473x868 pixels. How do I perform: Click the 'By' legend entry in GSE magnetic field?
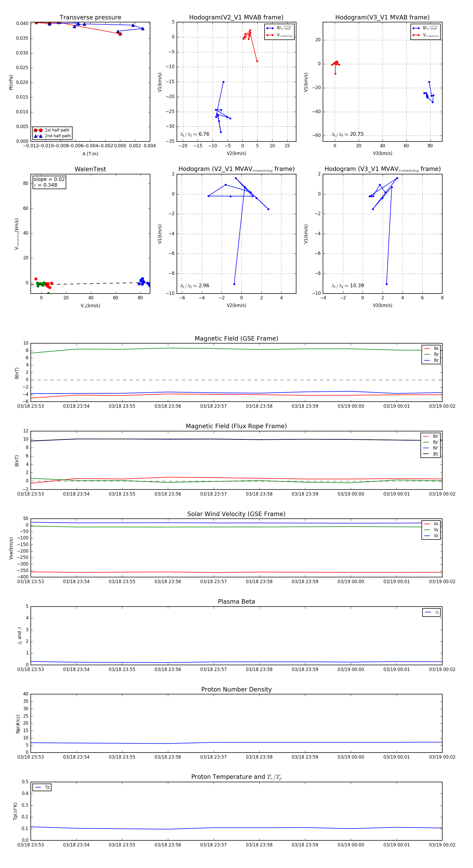[x=431, y=354]
